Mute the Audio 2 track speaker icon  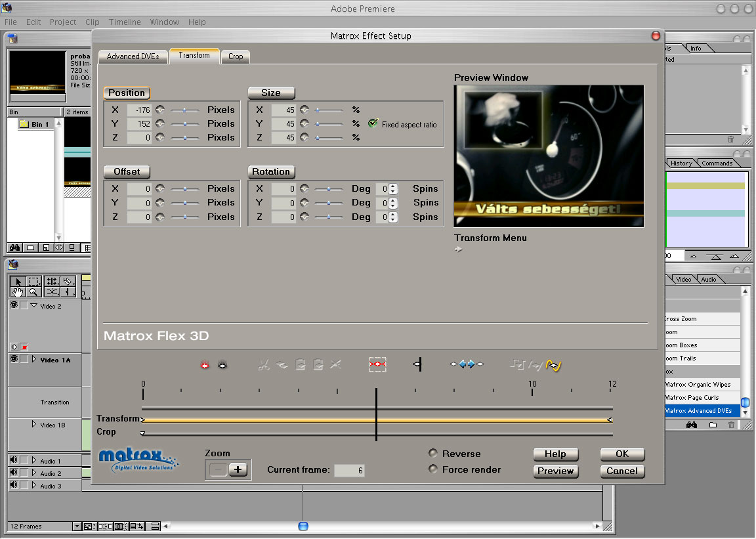click(14, 473)
